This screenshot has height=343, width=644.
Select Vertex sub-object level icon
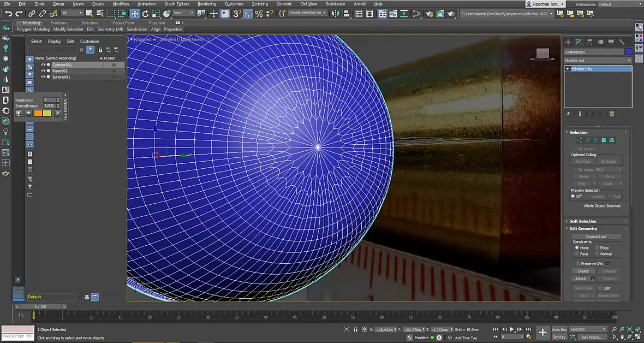click(579, 140)
